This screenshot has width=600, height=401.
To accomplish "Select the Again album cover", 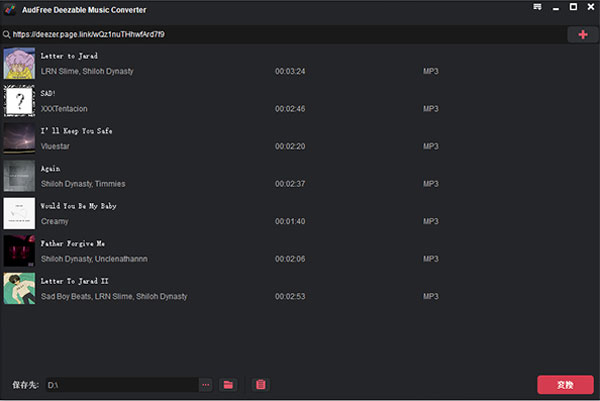I will [19, 176].
